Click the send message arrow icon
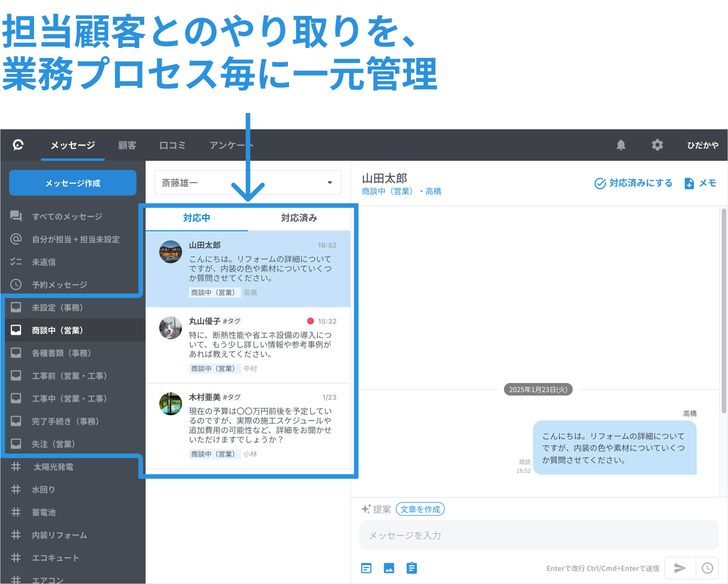This screenshot has width=728, height=584. [x=680, y=568]
